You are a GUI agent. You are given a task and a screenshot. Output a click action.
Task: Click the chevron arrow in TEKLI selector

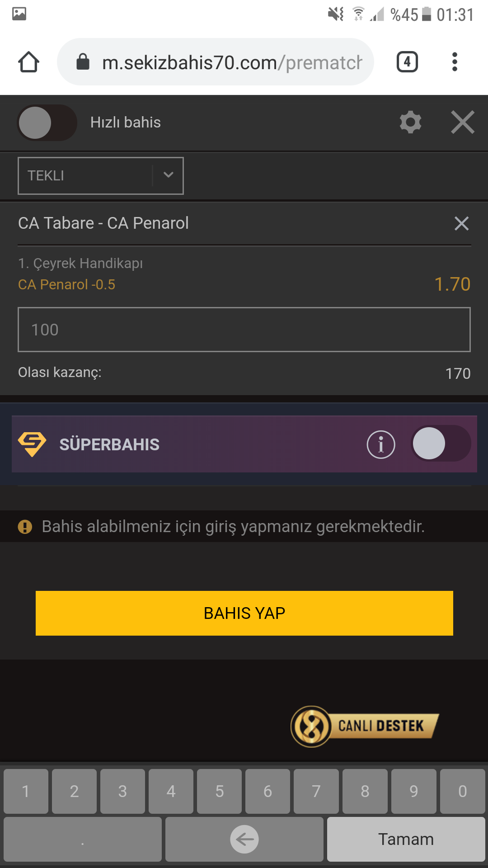[x=168, y=175]
